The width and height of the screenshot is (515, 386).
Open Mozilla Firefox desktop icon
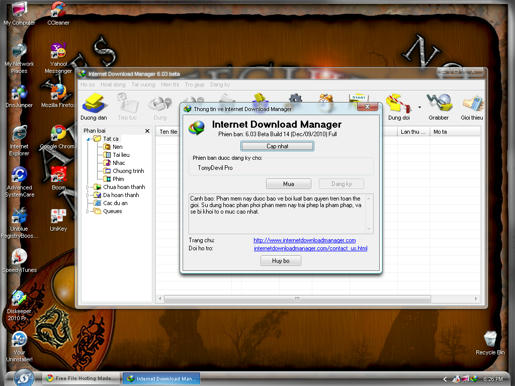point(58,96)
